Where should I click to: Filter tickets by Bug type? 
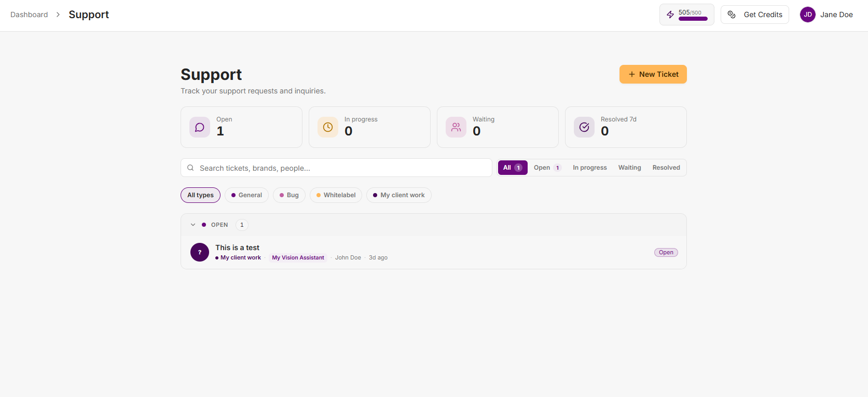pos(289,195)
